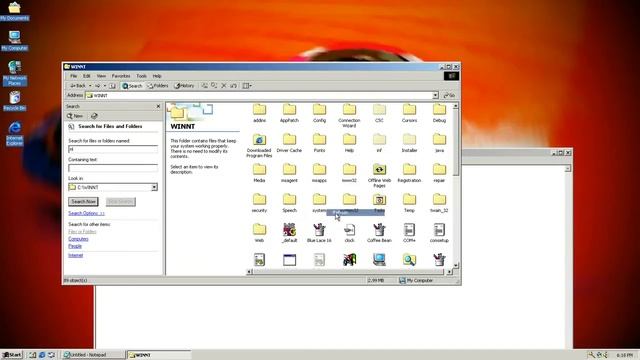Open the File menu
The image size is (640, 360).
[73, 76]
